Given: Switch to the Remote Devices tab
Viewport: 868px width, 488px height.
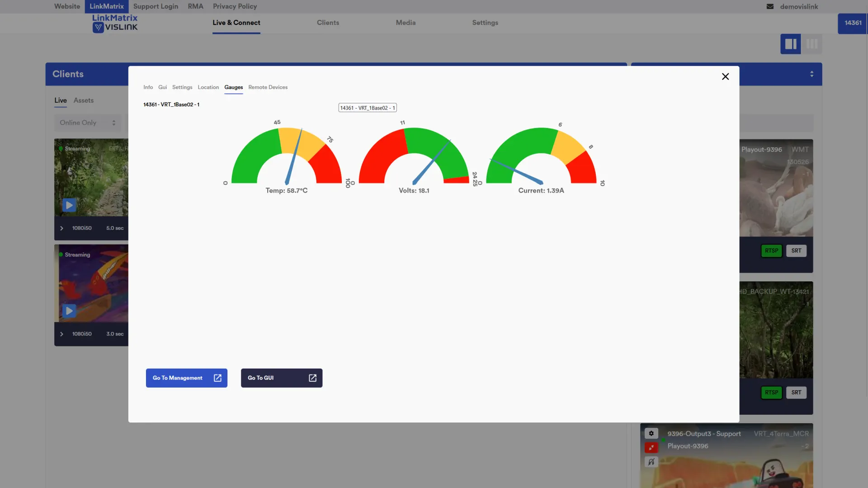Looking at the screenshot, I should tap(268, 87).
